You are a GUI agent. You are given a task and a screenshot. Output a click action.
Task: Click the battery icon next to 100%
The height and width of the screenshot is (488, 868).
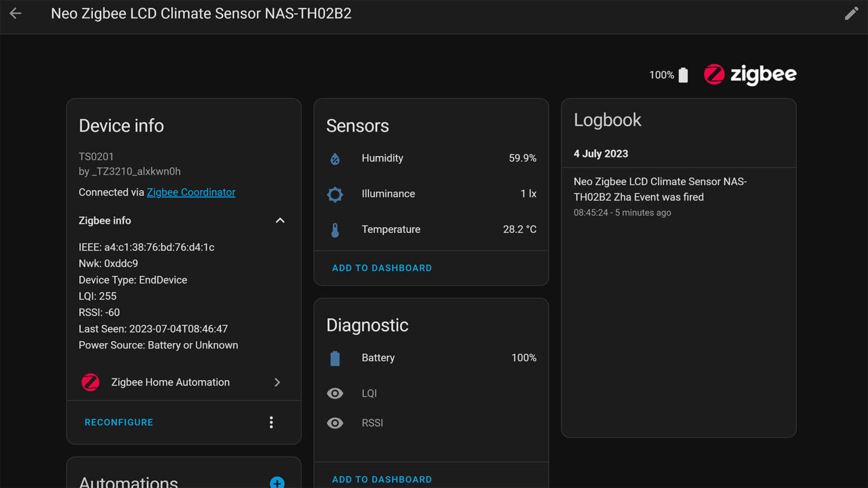click(x=684, y=74)
